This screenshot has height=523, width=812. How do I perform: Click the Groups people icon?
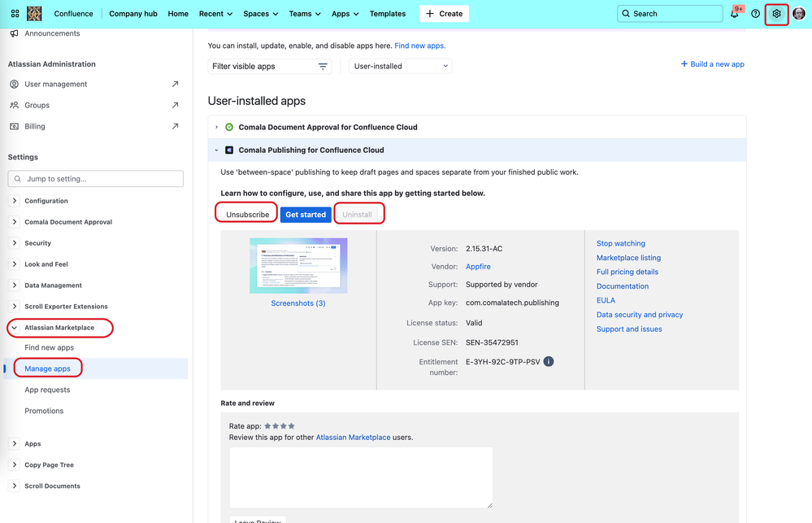coord(15,105)
